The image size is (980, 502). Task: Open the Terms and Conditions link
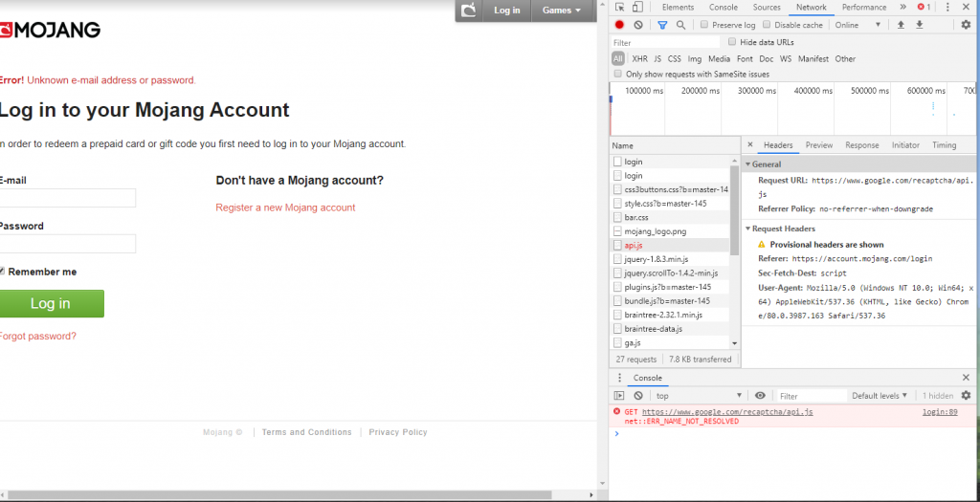(307, 432)
